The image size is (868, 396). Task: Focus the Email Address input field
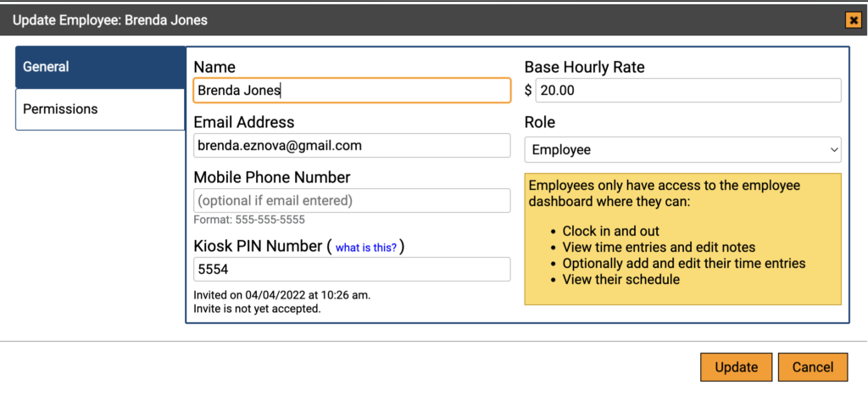point(352,146)
